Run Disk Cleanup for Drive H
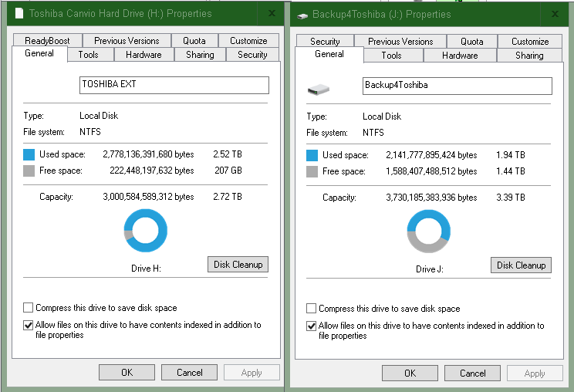The height and width of the screenshot is (392, 574). tap(238, 264)
